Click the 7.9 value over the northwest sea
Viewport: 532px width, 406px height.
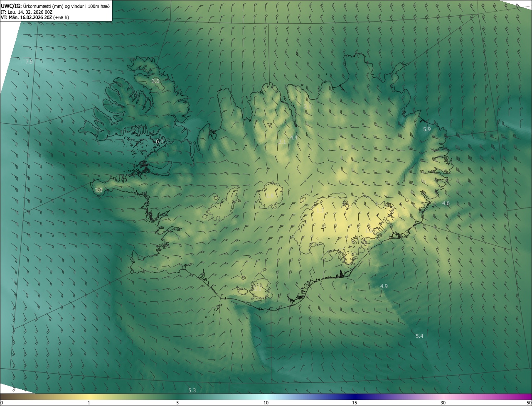tap(29, 61)
